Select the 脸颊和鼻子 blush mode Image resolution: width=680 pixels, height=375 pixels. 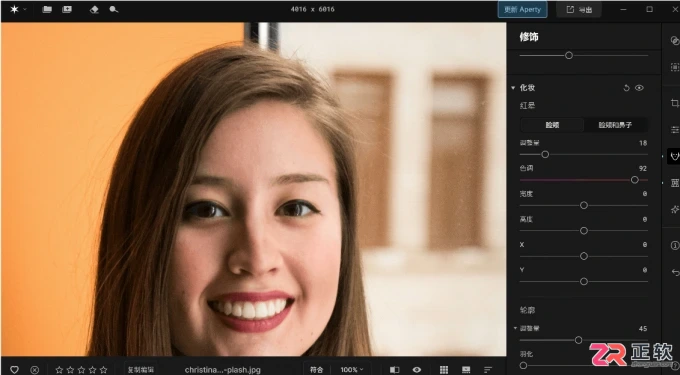[615, 125]
